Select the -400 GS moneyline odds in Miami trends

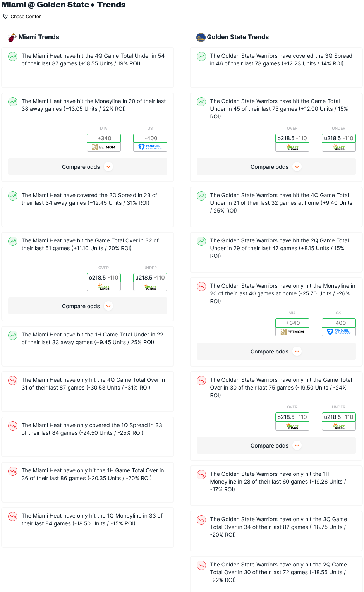point(150,138)
